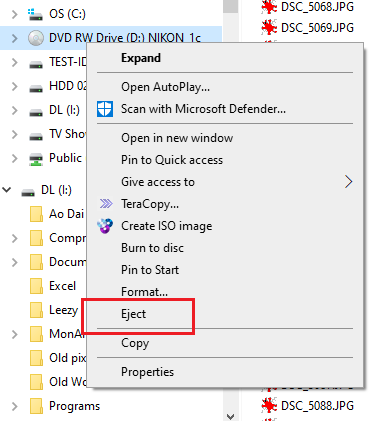Open AutoPlay from the context menu
The image size is (384, 421).
[165, 87]
